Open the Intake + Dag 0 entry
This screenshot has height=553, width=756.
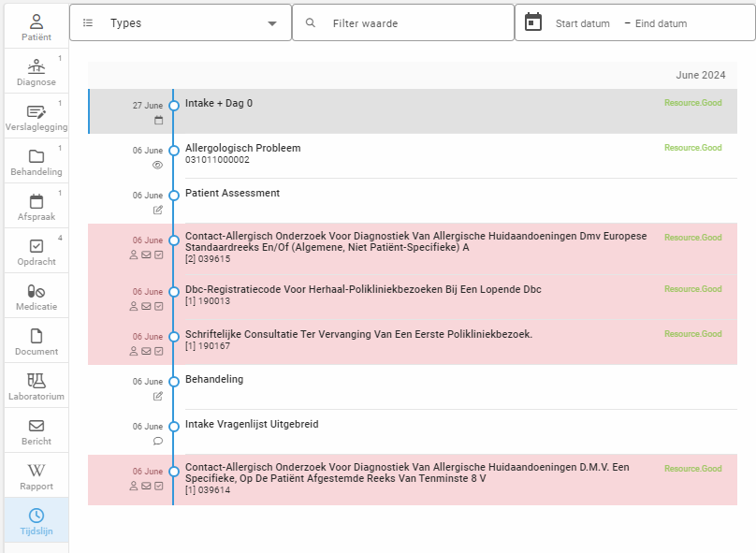click(x=219, y=103)
